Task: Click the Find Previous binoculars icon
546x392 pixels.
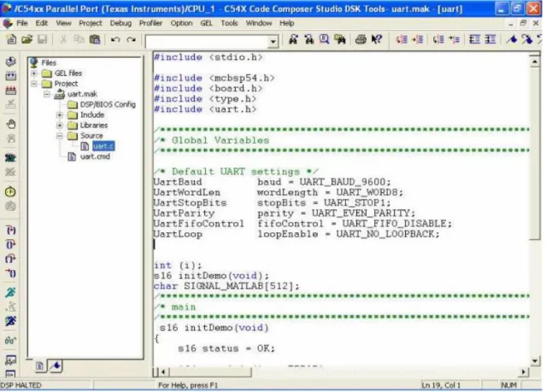Action: pos(308,39)
